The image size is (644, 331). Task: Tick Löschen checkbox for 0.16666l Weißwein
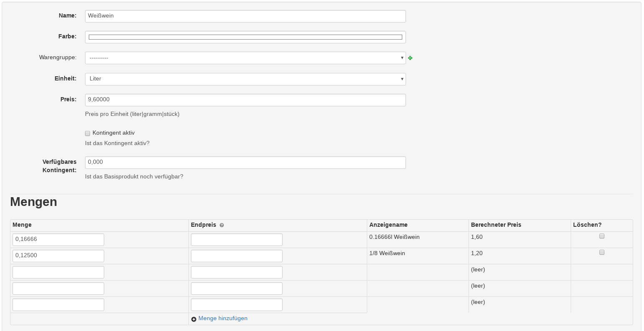tap(601, 236)
